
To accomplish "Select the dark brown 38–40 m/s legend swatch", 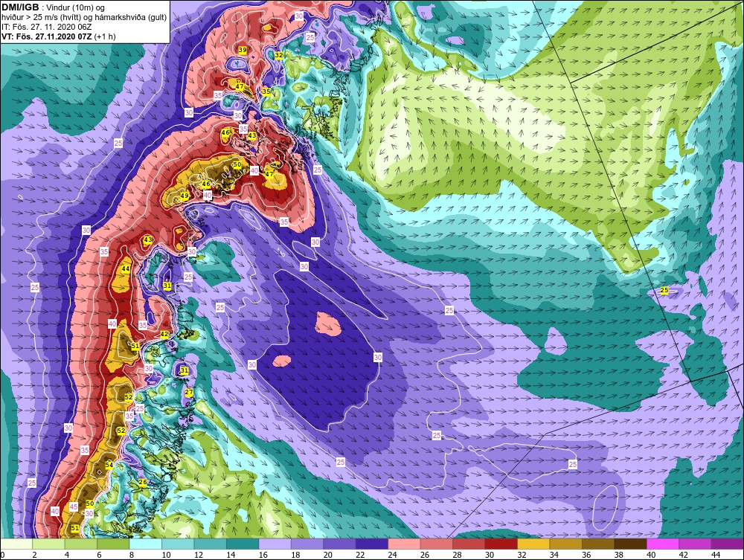I will pyautogui.click(x=631, y=544).
